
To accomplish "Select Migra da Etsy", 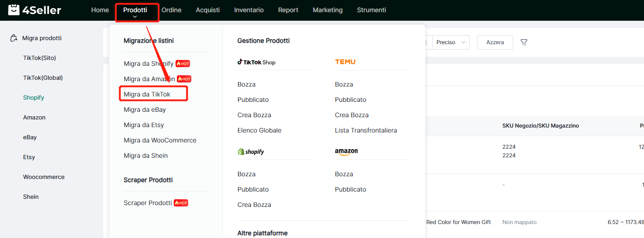I will [144, 125].
